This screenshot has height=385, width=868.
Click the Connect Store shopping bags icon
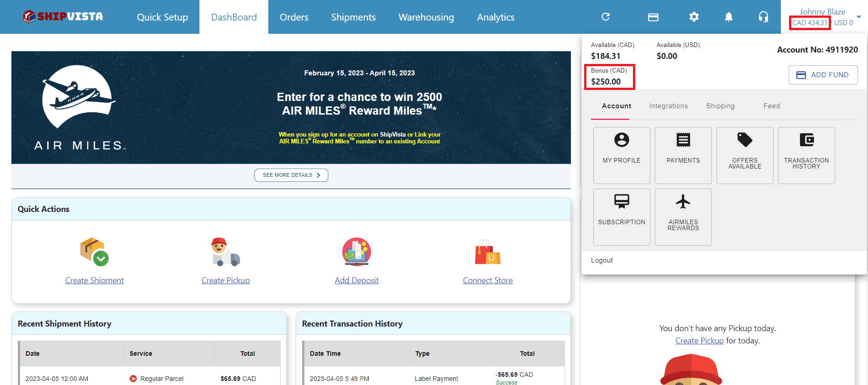click(x=487, y=252)
